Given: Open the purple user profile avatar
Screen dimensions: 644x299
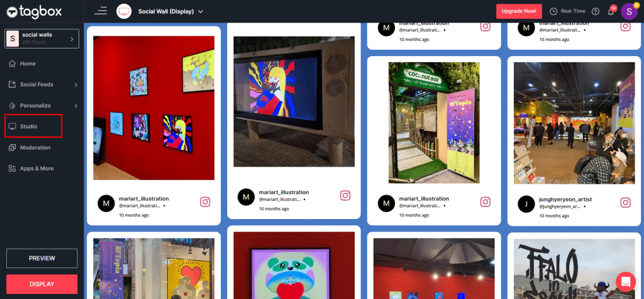Looking at the screenshot, I should (x=628, y=11).
